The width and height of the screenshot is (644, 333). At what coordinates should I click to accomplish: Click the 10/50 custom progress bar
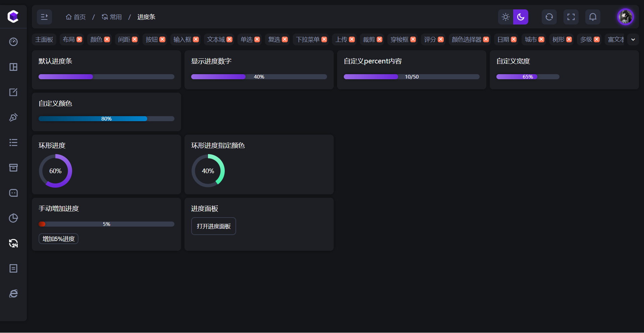[x=412, y=77]
